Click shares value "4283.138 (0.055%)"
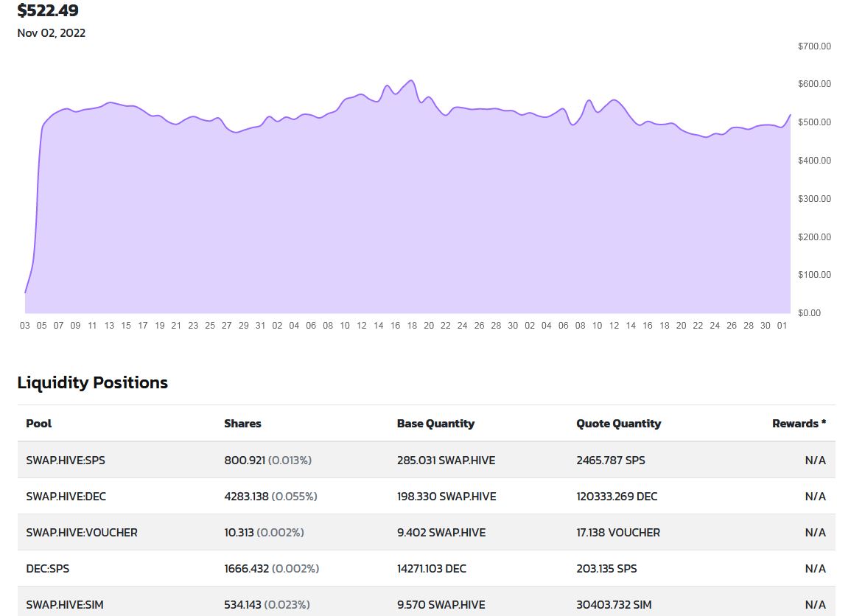Screen dimensions: 851x616 pos(271,496)
